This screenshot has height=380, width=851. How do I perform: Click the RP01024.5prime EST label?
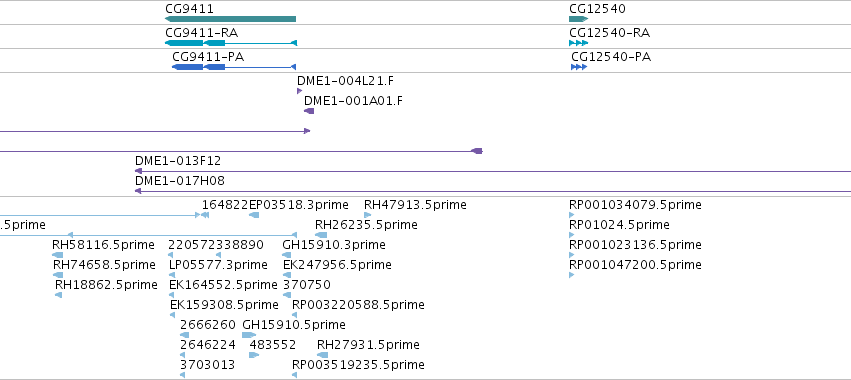pyautogui.click(x=619, y=225)
